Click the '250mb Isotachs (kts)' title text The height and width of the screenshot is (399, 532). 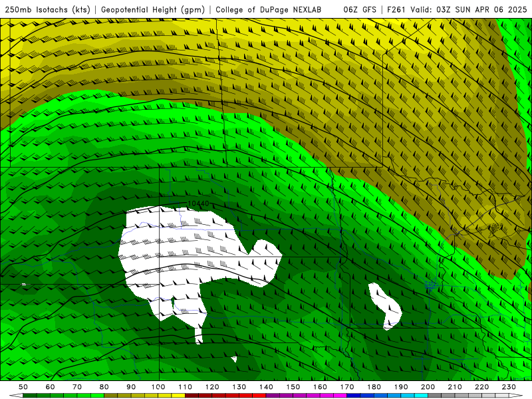pyautogui.click(x=47, y=9)
